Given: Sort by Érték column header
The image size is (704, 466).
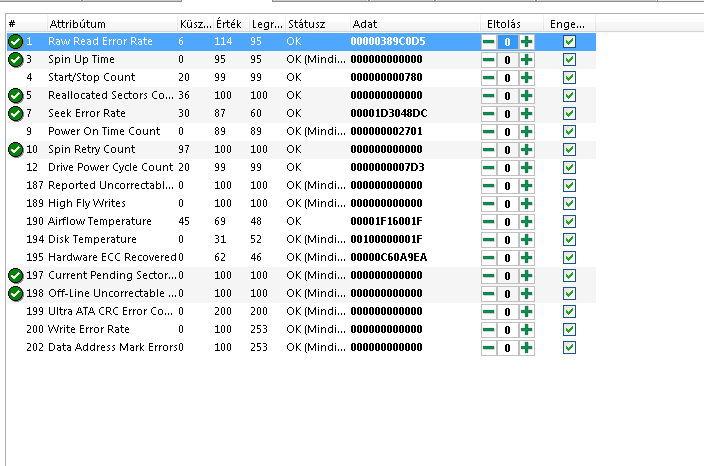Looking at the screenshot, I should point(231,24).
